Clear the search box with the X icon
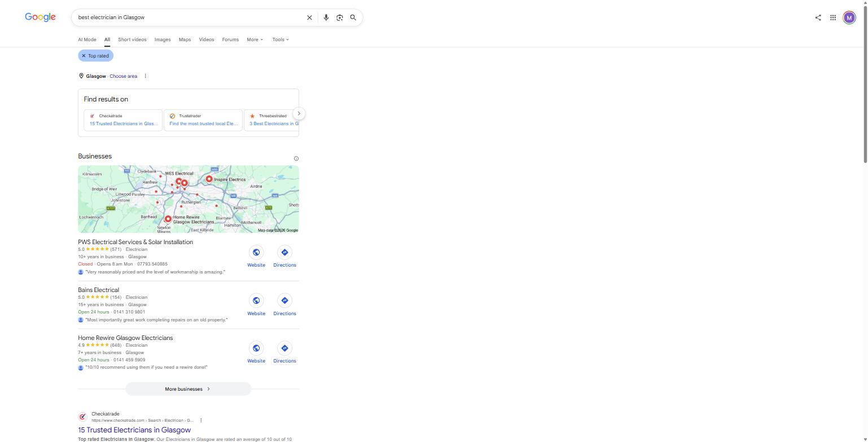This screenshot has height=442, width=868. 309,17
